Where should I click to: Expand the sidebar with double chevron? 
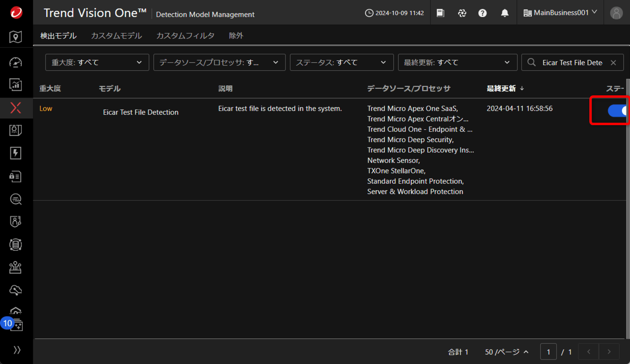pyautogui.click(x=17, y=350)
